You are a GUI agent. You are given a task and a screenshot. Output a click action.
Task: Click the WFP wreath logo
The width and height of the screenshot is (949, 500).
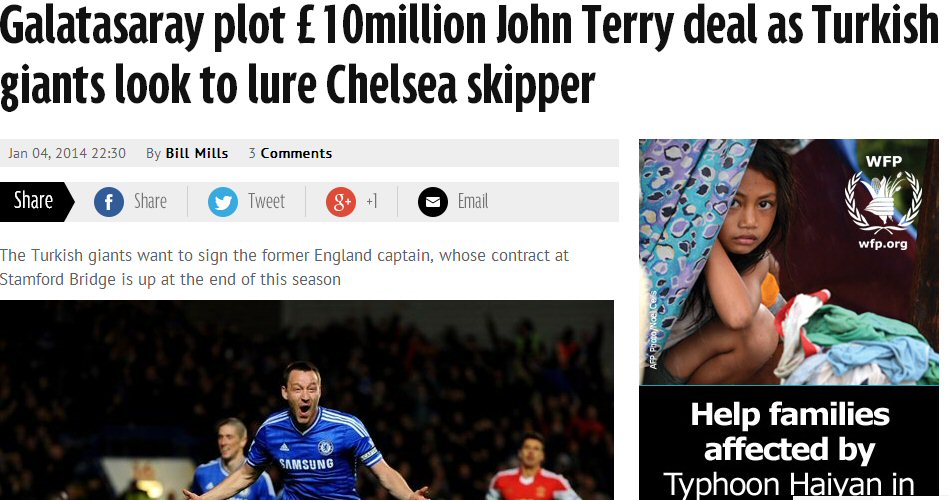click(x=883, y=202)
